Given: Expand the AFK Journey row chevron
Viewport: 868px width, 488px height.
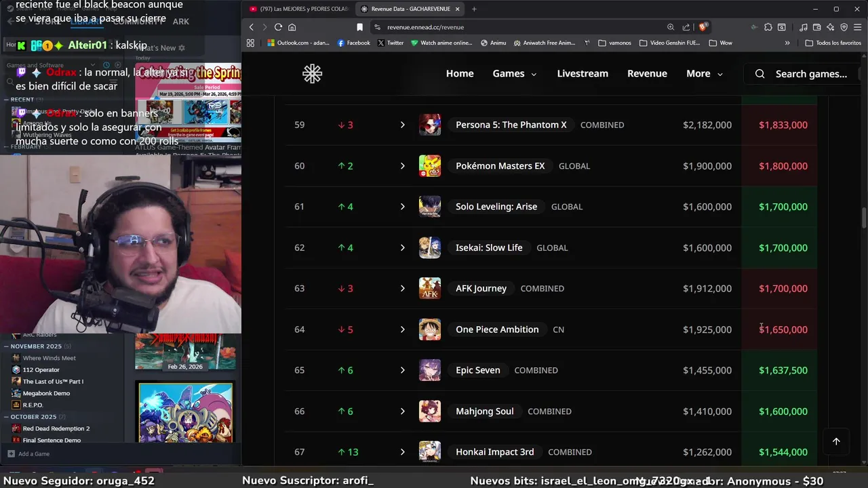Looking at the screenshot, I should (402, 288).
